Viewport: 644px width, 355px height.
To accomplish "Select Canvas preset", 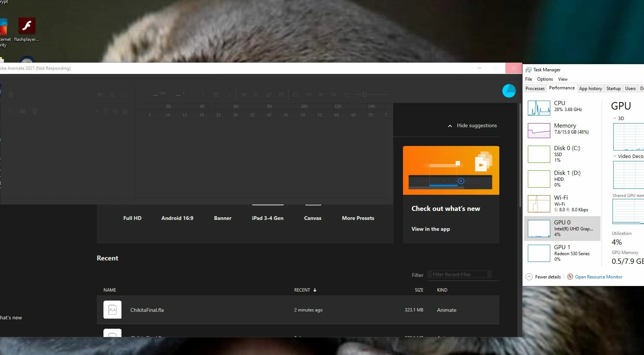I will (x=313, y=218).
